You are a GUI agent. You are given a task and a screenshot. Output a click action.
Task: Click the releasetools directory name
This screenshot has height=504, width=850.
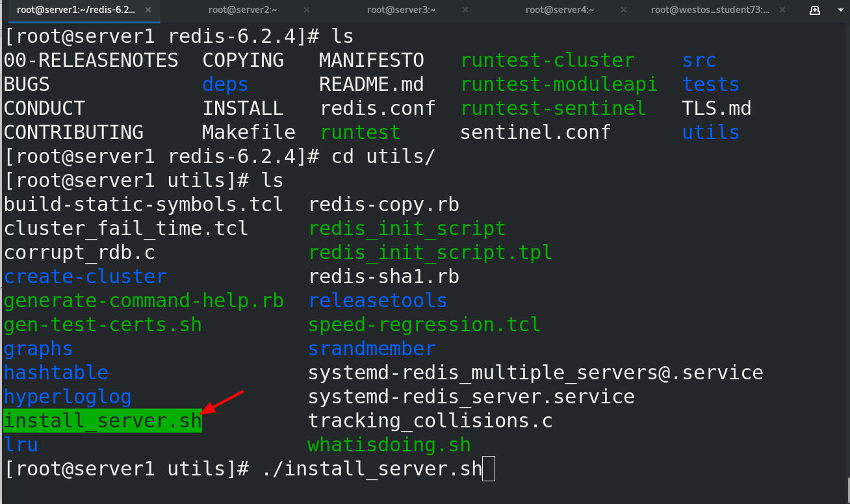(378, 301)
